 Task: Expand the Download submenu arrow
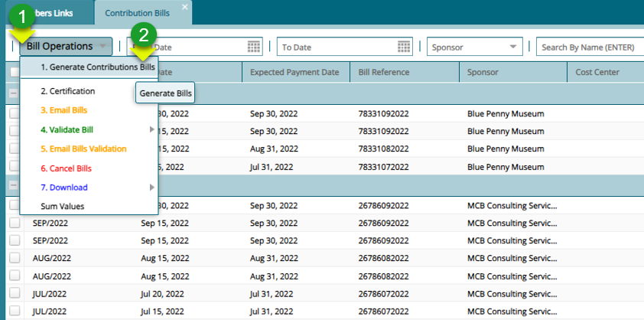[x=152, y=188]
